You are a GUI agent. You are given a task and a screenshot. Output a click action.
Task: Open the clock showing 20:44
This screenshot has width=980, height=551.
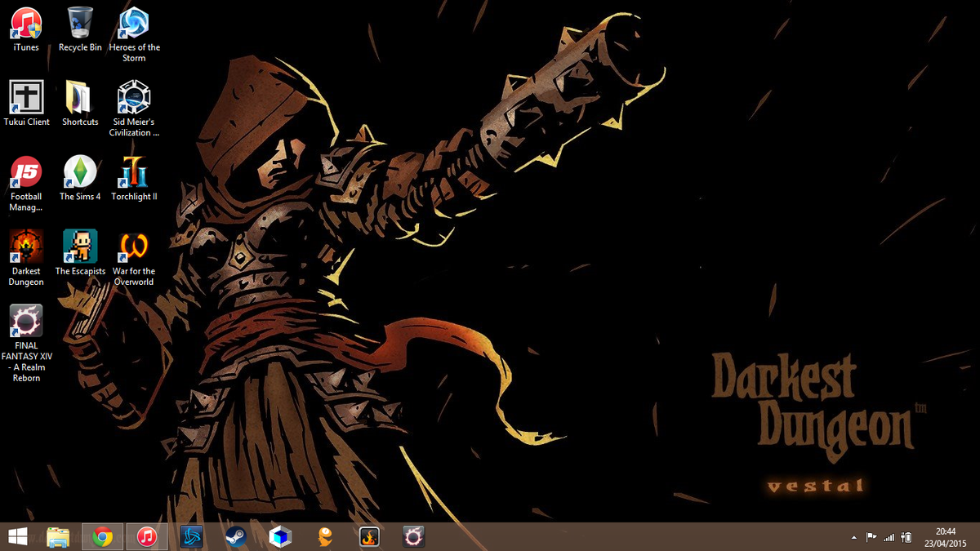[x=945, y=536]
